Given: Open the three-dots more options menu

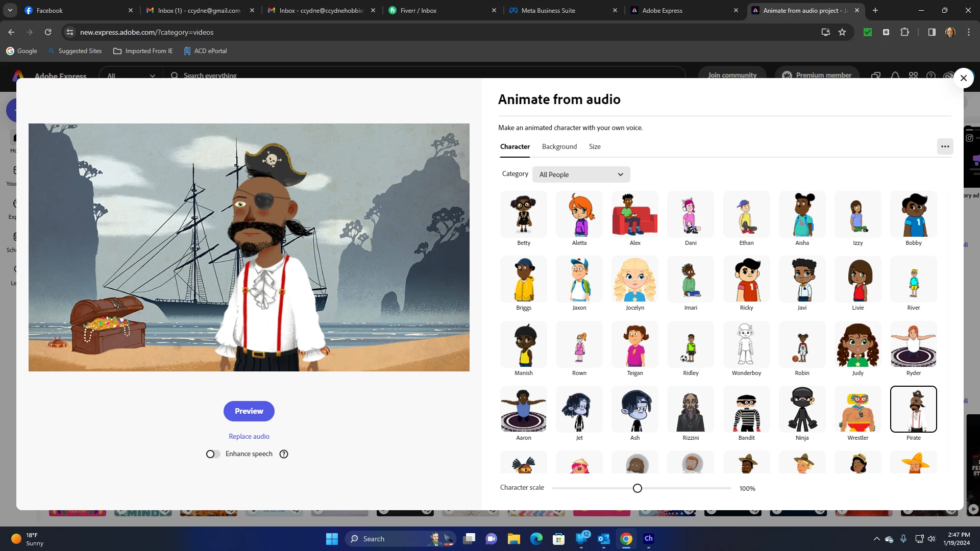Looking at the screenshot, I should tap(945, 146).
